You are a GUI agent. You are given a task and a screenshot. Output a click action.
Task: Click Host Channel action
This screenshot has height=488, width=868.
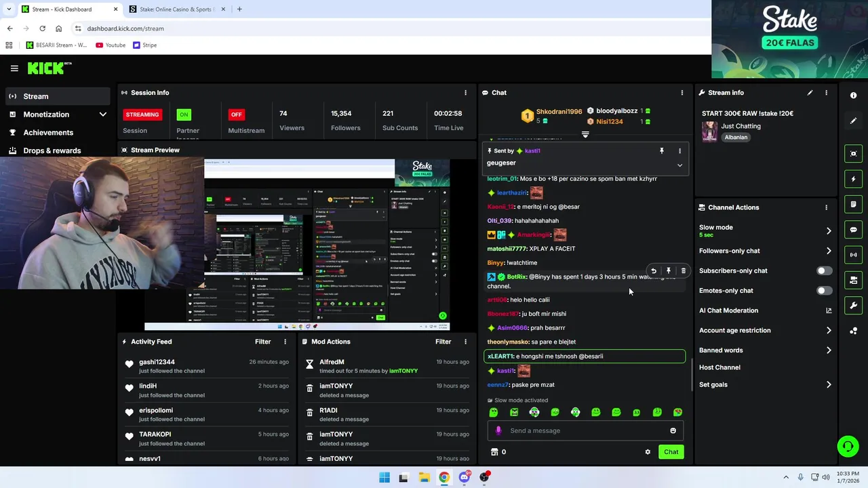pyautogui.click(x=719, y=367)
